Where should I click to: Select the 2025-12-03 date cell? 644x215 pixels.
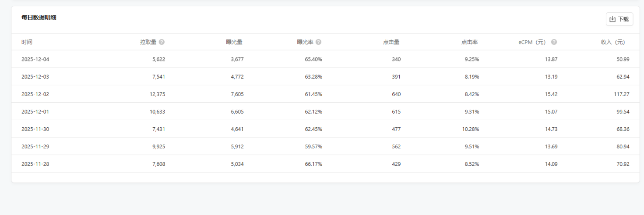[x=35, y=77]
